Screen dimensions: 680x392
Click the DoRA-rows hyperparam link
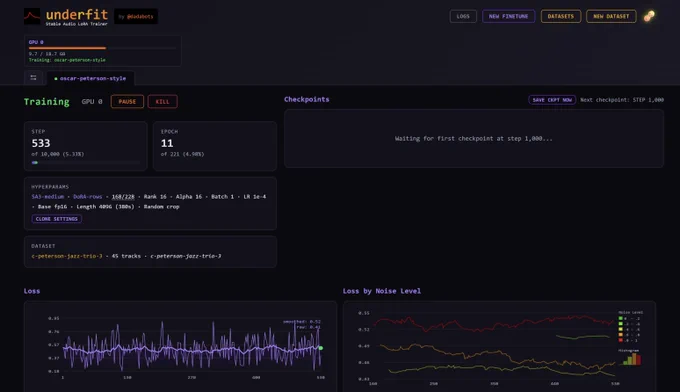pos(88,197)
